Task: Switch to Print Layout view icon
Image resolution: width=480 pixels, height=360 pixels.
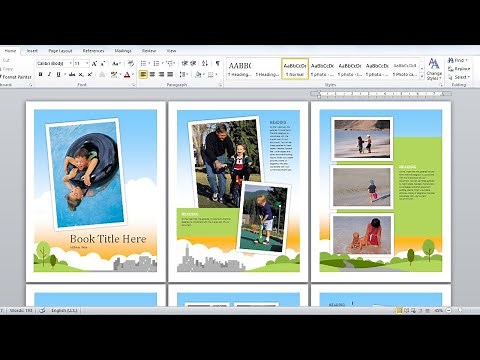Action: 399,310
